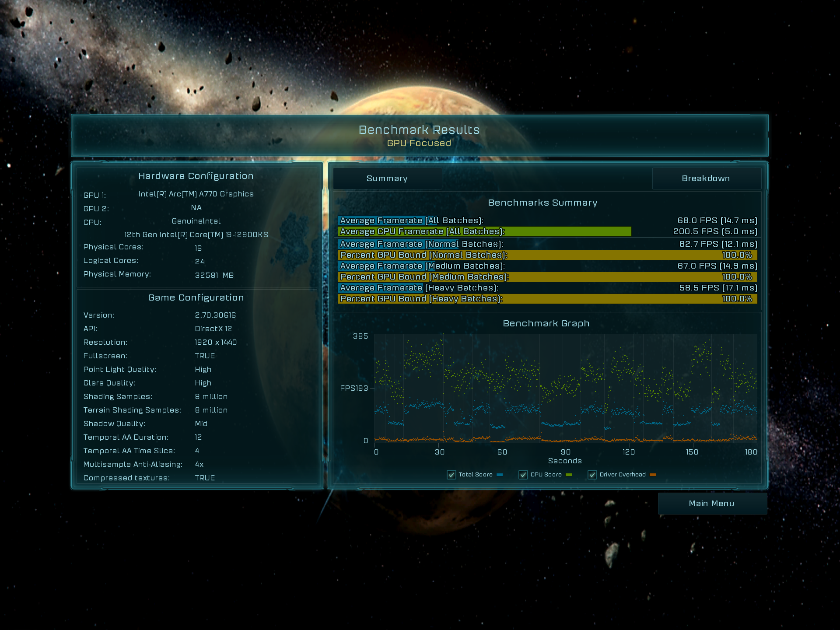Click Average Framerate (Heavy Batches) label

coord(419,288)
